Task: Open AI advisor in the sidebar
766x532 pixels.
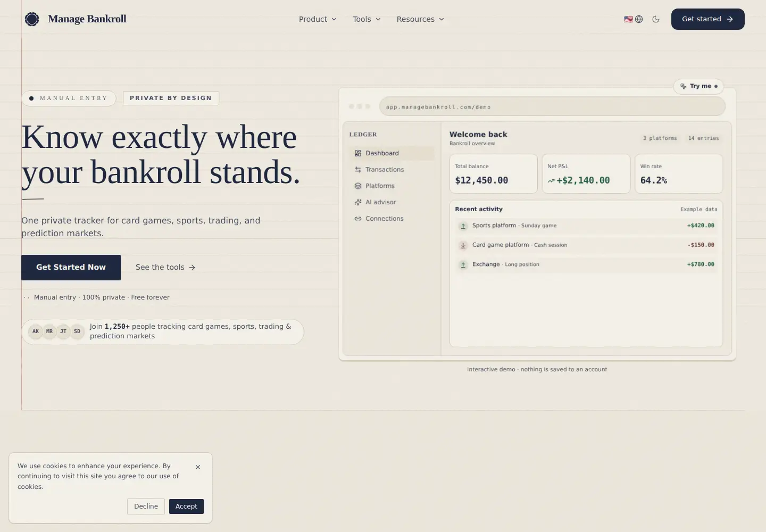Action: 392,202
